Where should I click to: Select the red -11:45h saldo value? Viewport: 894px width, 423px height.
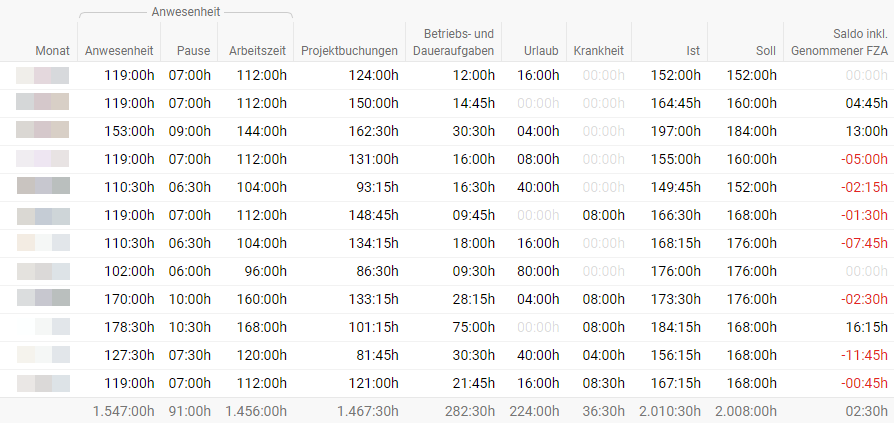tap(864, 355)
